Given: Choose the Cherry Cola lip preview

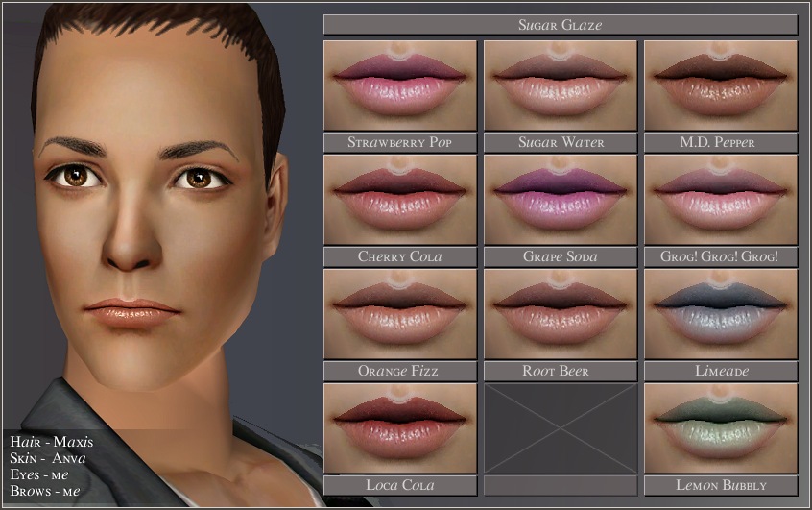Looking at the screenshot, I should [400, 200].
